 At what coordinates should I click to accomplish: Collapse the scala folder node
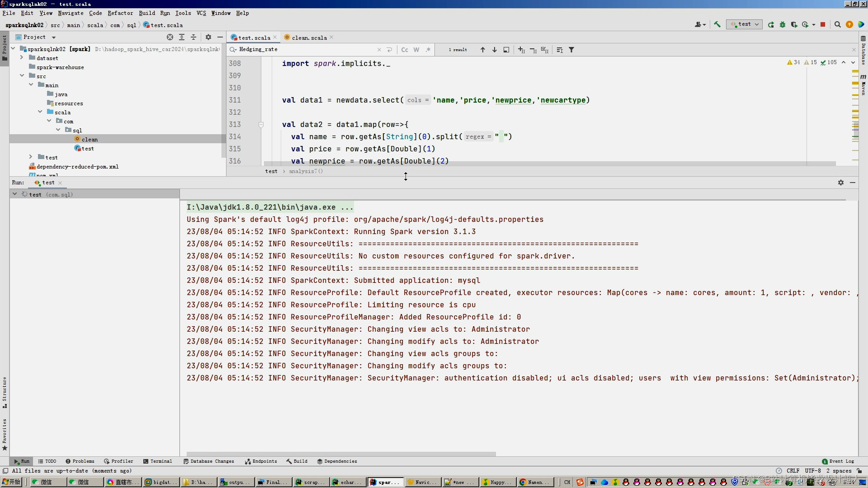click(40, 112)
